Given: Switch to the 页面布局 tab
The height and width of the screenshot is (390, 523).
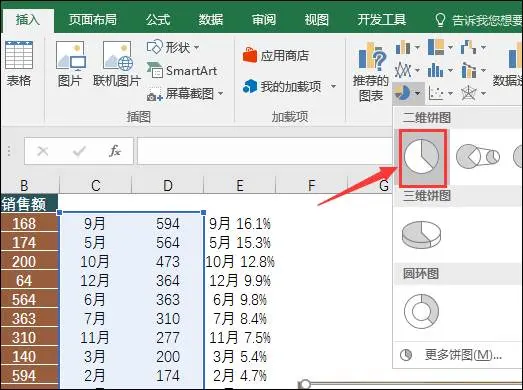Looking at the screenshot, I should pos(93,20).
